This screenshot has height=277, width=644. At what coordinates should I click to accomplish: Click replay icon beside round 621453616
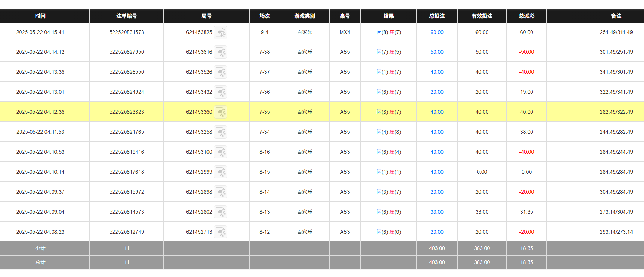click(x=220, y=52)
